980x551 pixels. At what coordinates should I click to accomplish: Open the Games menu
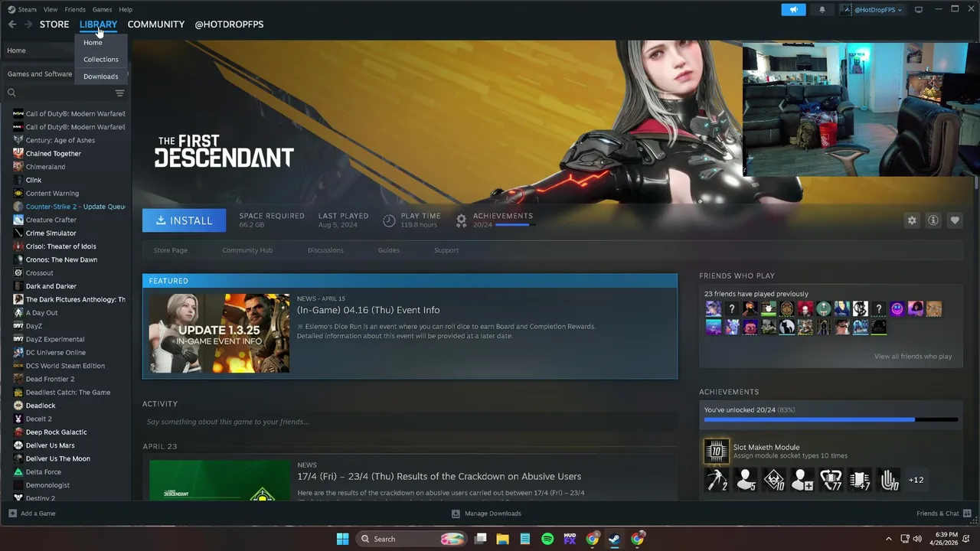click(x=102, y=9)
